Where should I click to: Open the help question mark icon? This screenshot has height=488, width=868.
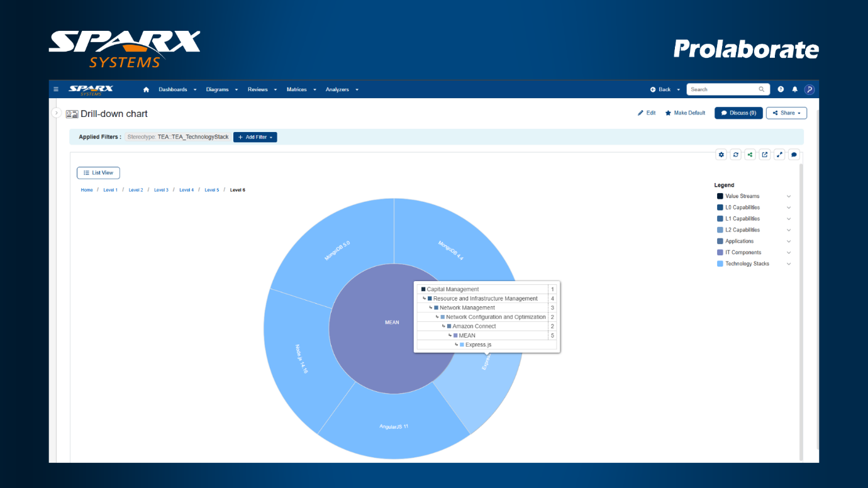(781, 89)
